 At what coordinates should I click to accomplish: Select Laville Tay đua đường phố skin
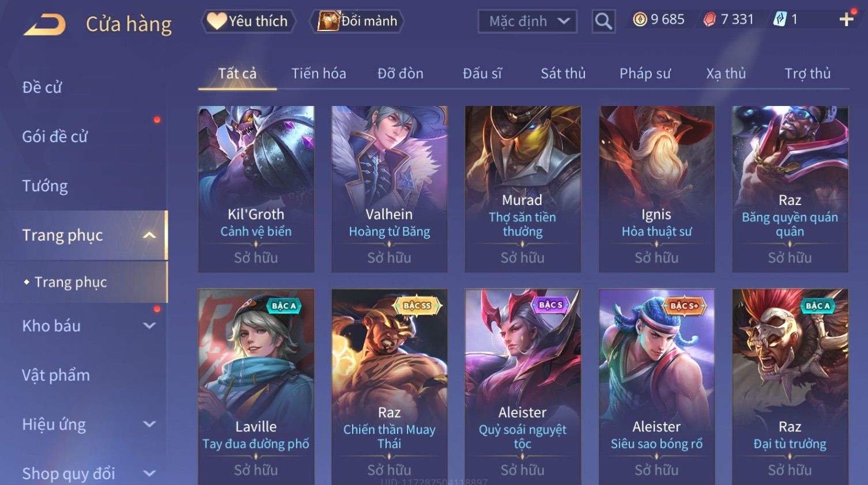click(256, 387)
